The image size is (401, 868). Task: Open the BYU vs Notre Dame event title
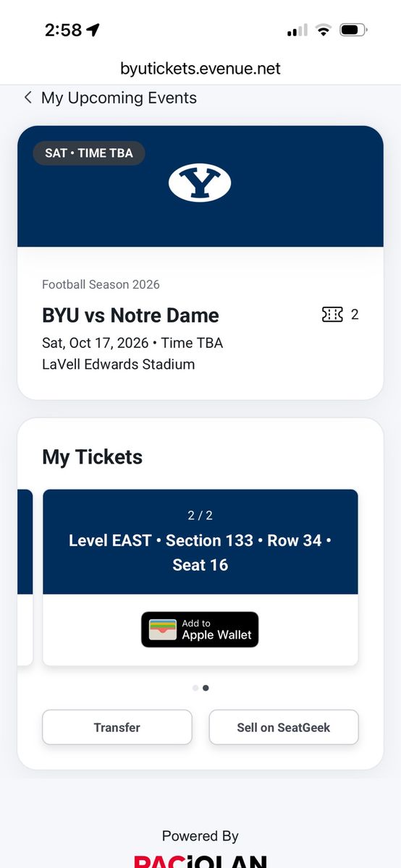pos(130,315)
